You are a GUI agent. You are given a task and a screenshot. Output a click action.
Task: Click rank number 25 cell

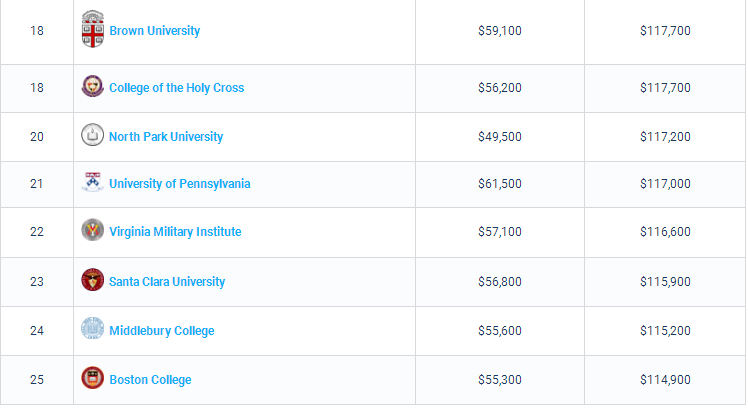click(x=37, y=380)
